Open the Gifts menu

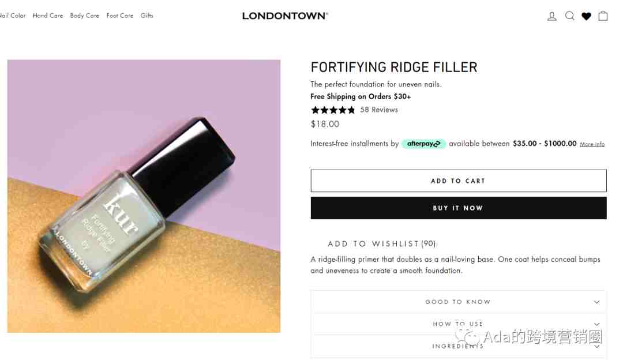coord(147,16)
